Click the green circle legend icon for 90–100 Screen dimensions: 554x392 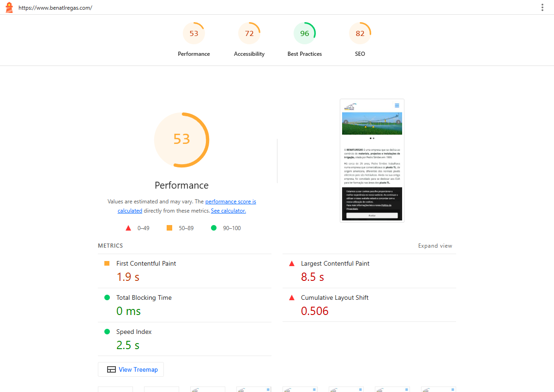click(214, 228)
